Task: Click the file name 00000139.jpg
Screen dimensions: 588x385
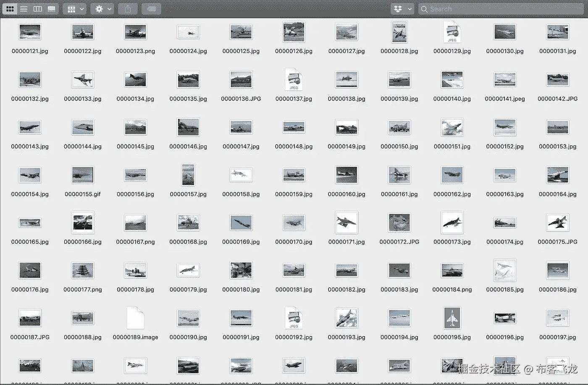Action: coord(399,99)
